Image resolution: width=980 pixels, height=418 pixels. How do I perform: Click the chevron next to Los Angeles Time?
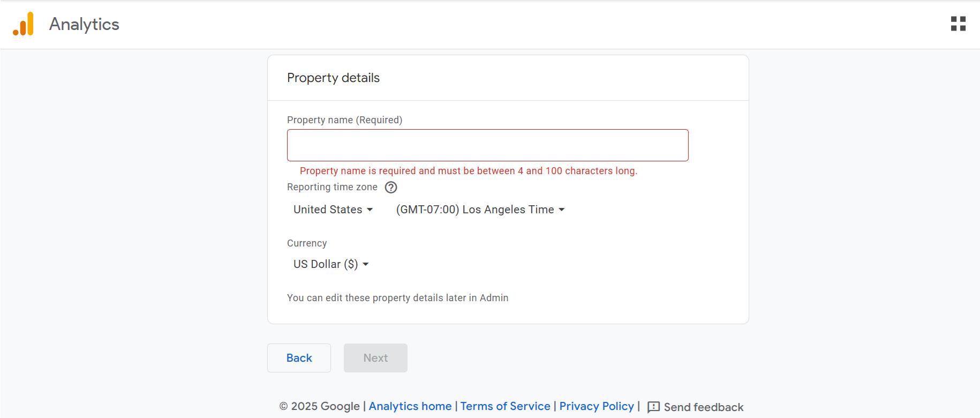click(x=561, y=210)
